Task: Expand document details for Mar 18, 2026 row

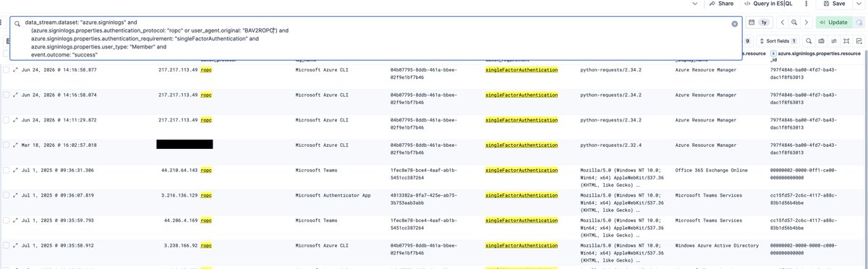Action: (x=16, y=145)
